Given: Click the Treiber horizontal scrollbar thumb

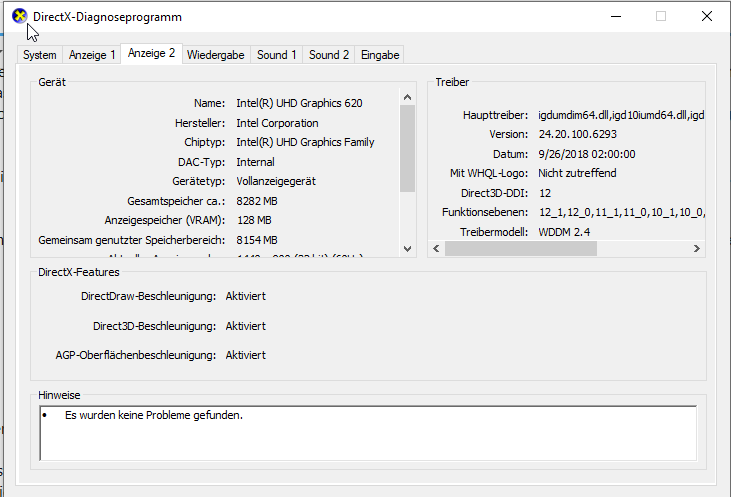Looking at the screenshot, I should (x=521, y=248).
